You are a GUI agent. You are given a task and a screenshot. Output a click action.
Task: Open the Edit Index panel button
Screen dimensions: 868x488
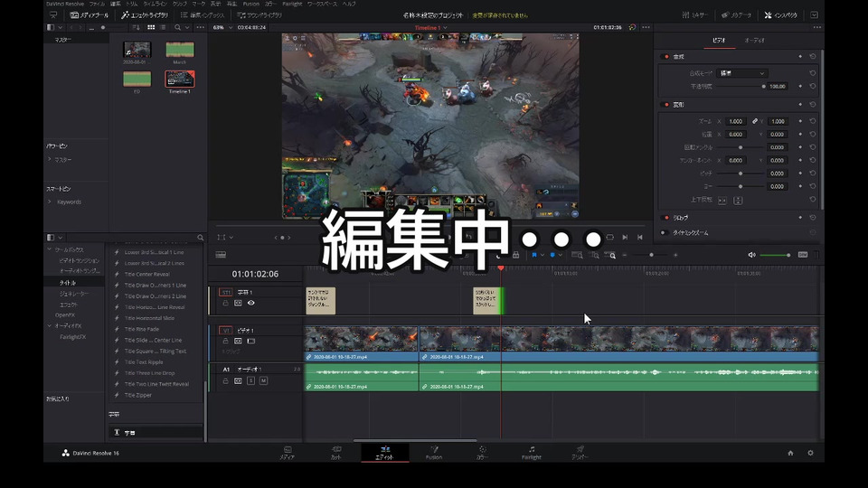tap(203, 15)
